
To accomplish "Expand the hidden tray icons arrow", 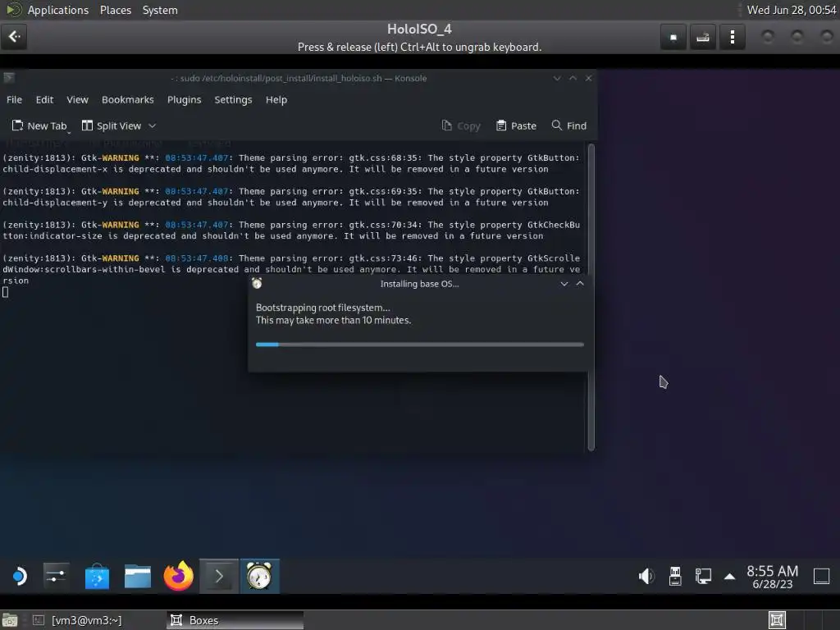I will pyautogui.click(x=729, y=577).
